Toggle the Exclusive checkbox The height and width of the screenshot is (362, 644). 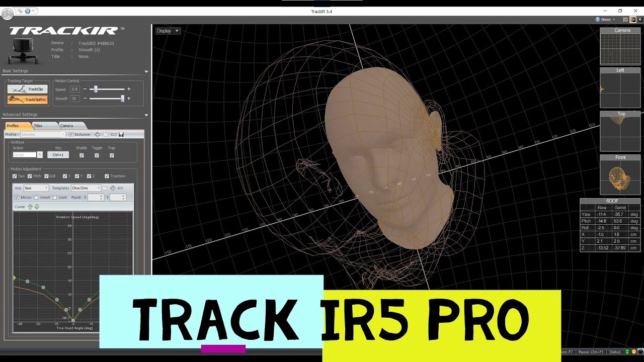coord(71,134)
